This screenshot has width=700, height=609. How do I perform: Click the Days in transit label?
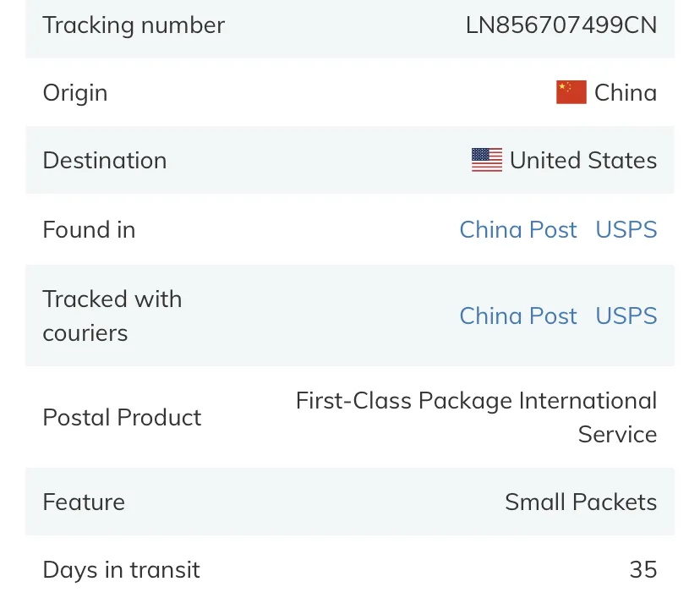121,570
